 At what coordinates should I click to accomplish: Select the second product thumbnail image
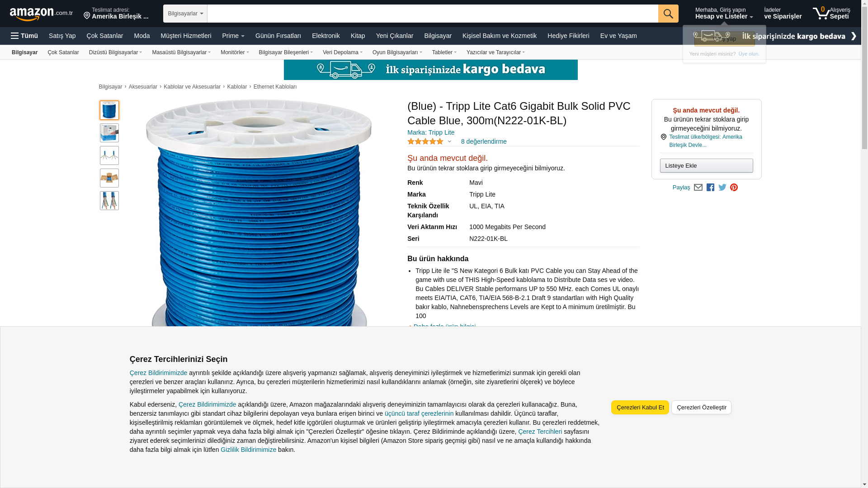pyautogui.click(x=109, y=133)
